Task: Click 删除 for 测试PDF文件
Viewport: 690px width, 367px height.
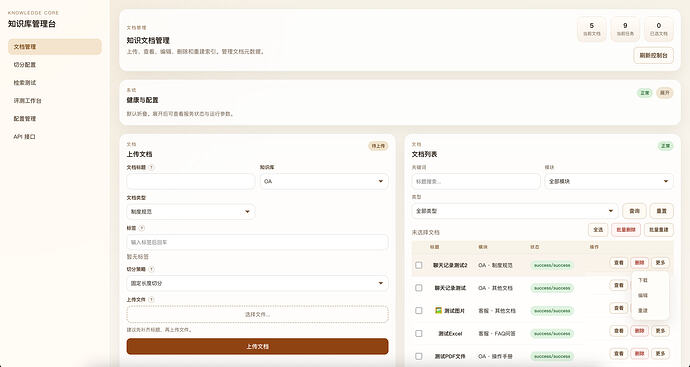Action: 639,353
